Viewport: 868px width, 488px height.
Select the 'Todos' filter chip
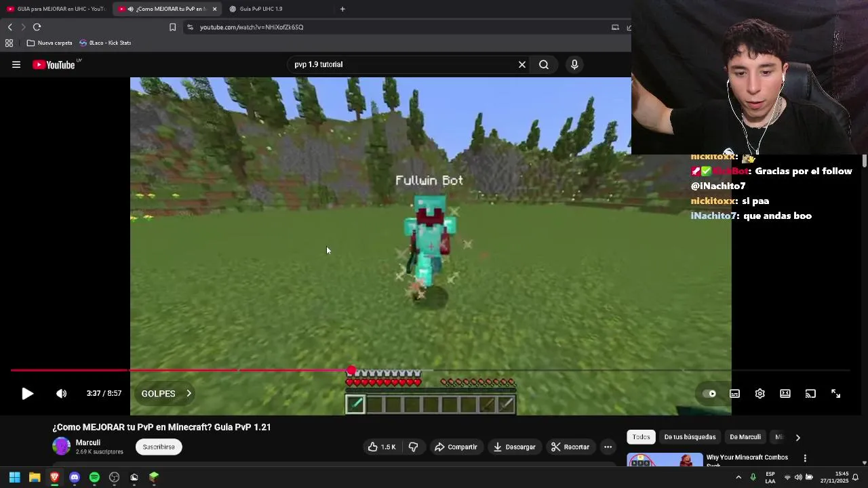click(x=641, y=437)
